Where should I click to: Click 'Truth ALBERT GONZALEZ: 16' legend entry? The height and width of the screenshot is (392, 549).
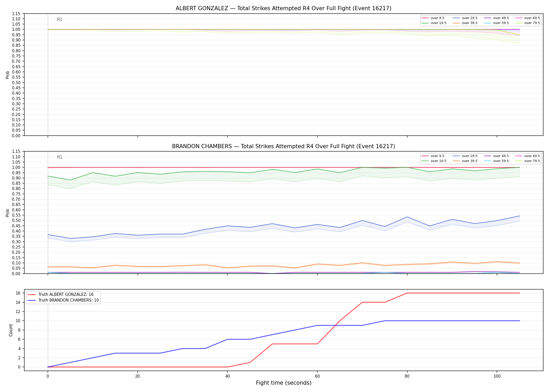[x=60, y=295]
